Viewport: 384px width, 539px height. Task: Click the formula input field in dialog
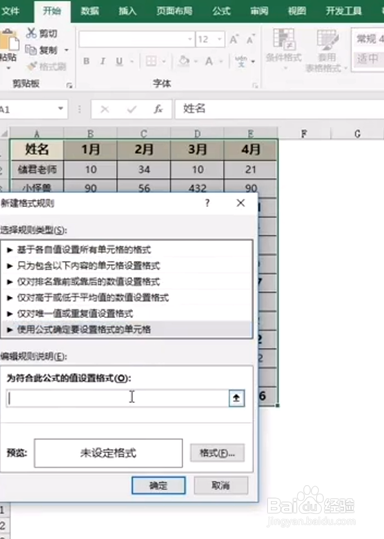[x=118, y=398]
